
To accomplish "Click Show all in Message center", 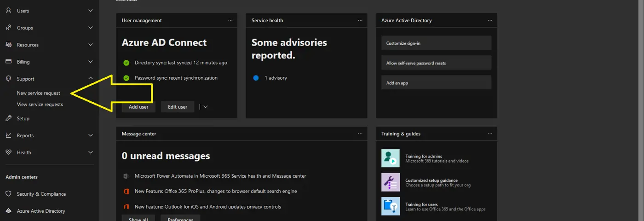I will [138, 218].
